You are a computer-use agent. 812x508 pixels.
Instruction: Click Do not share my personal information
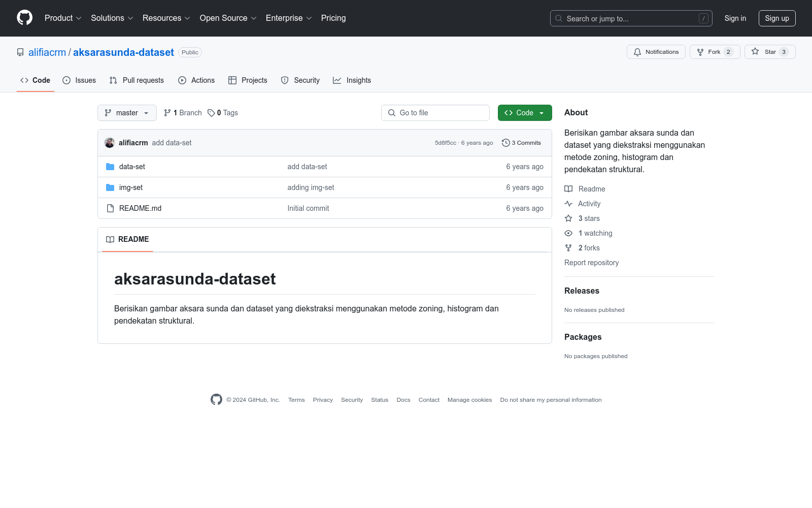tap(551, 400)
